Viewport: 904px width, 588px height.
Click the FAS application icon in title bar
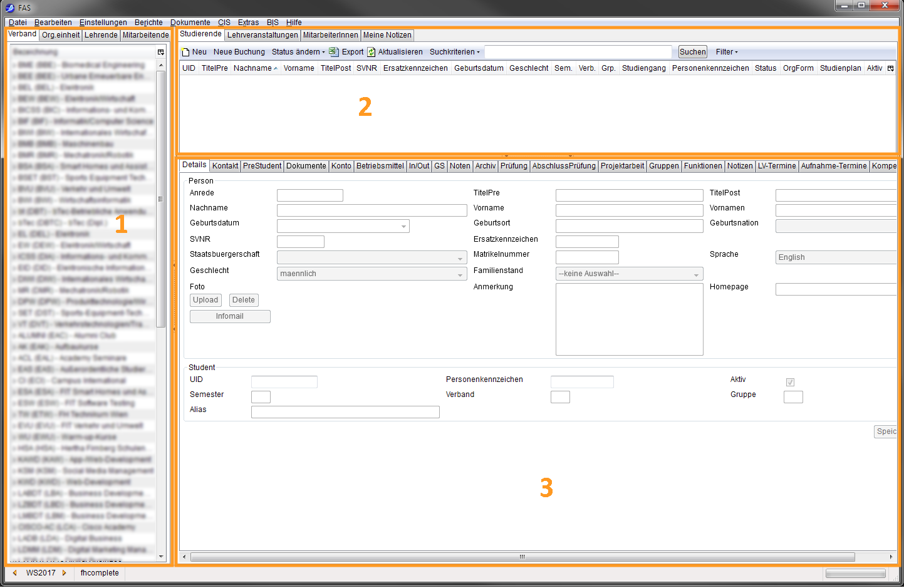(10, 8)
